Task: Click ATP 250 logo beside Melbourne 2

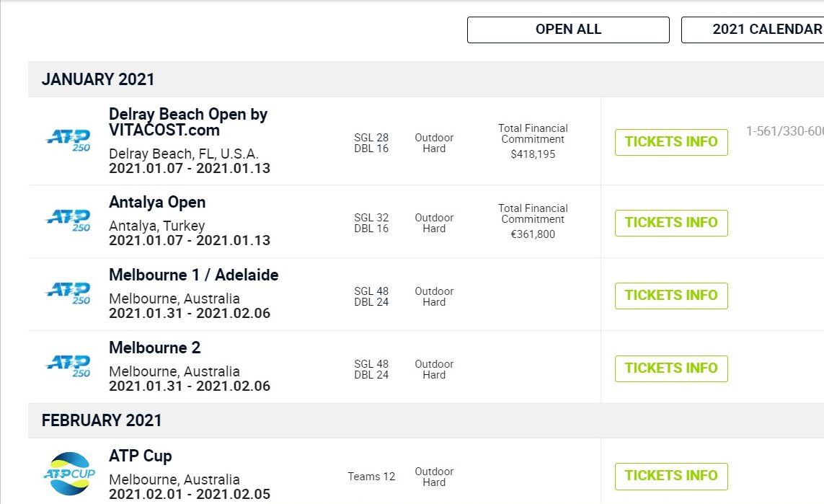Action: (68, 365)
